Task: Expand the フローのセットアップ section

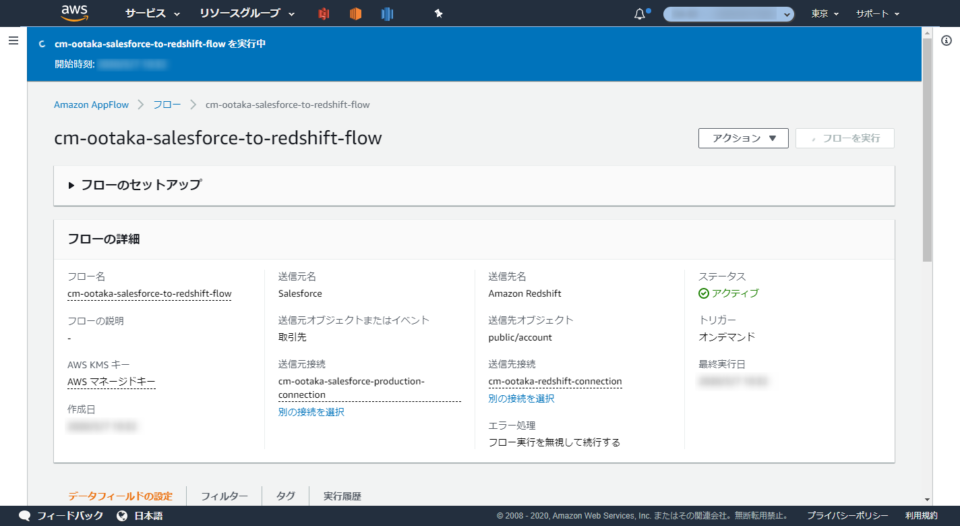Action: pyautogui.click(x=135, y=185)
